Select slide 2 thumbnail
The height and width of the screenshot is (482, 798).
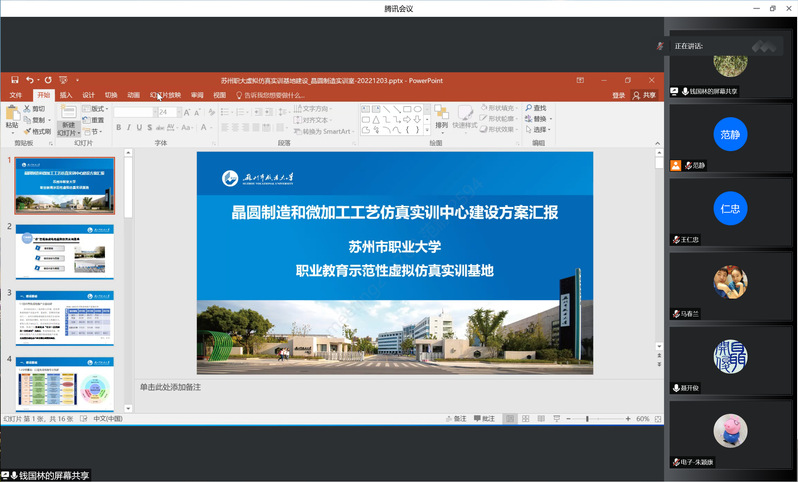(65, 251)
